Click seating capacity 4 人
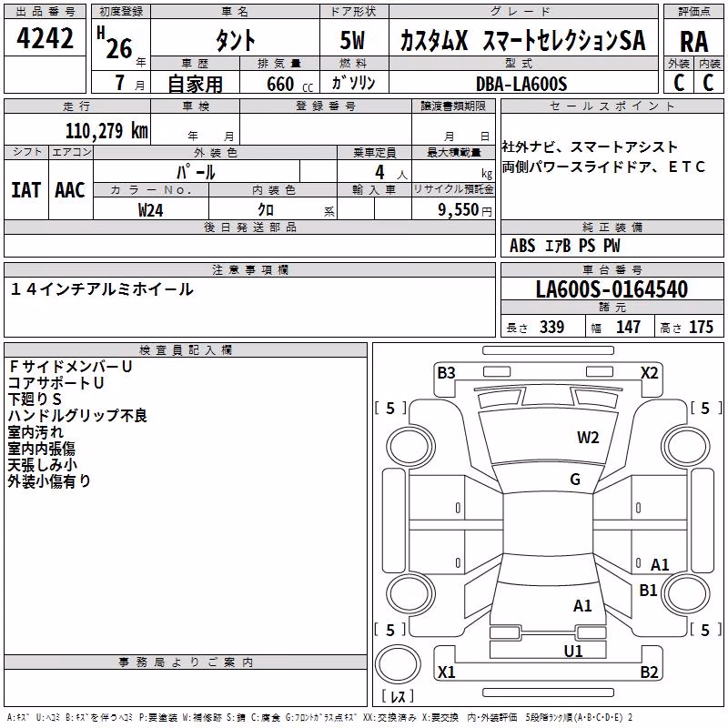Image resolution: width=728 pixels, height=728 pixels. pyautogui.click(x=390, y=173)
